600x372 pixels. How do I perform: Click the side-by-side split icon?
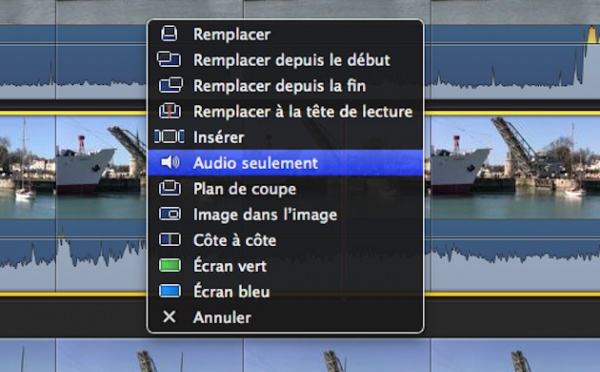tap(170, 240)
